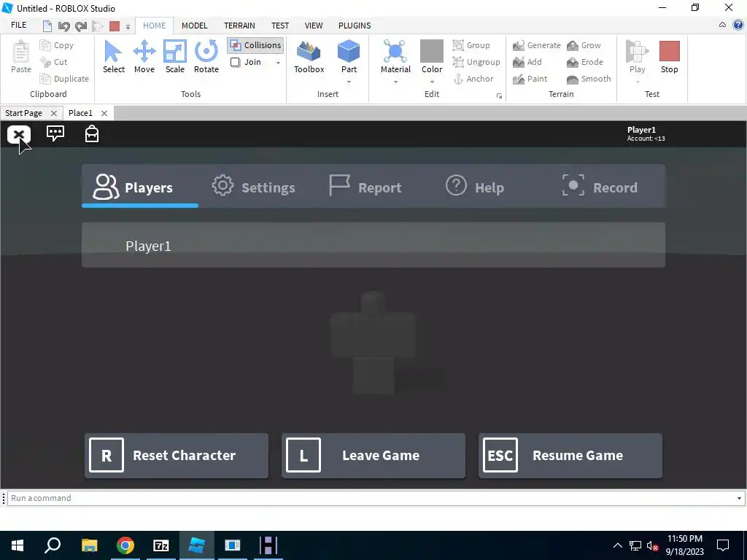Open the FILE menu
747x560 pixels.
point(18,26)
